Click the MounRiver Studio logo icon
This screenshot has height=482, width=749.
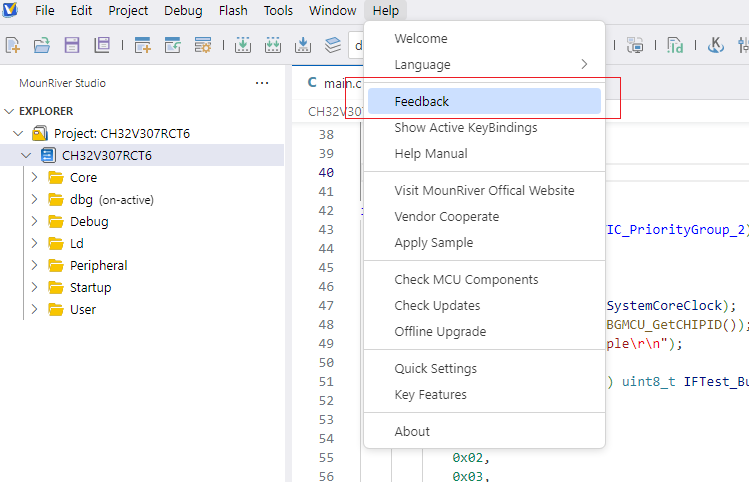pyautogui.click(x=10, y=9)
